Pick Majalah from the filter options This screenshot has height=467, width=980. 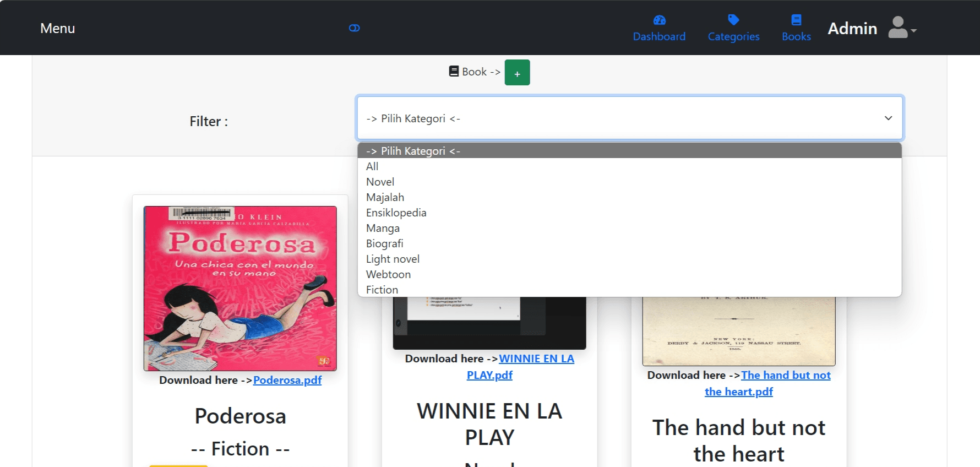coord(385,197)
